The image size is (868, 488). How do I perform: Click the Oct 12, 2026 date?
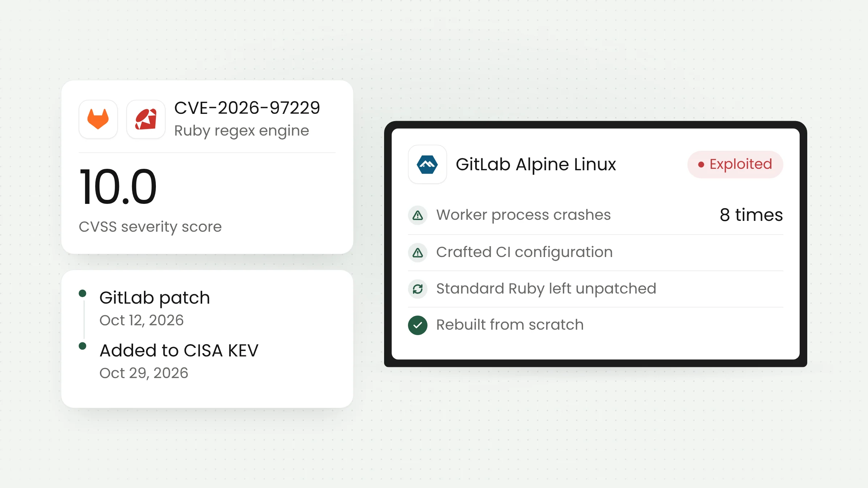pyautogui.click(x=141, y=320)
